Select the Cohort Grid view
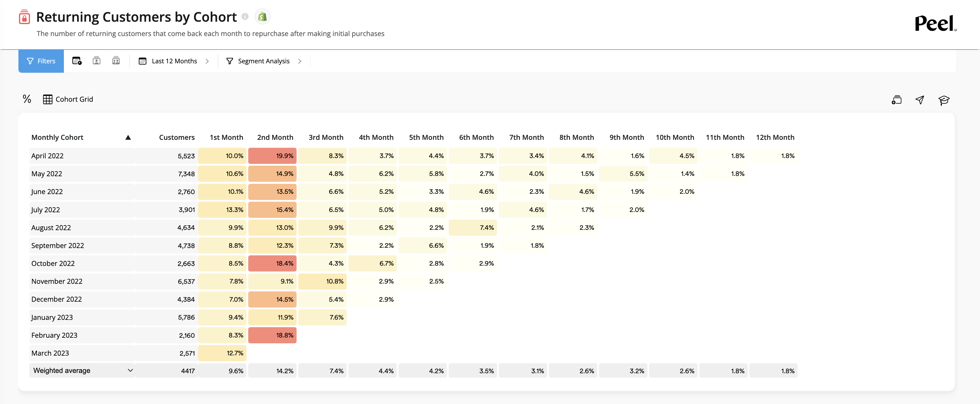Image resolution: width=980 pixels, height=404 pixels. pos(68,99)
